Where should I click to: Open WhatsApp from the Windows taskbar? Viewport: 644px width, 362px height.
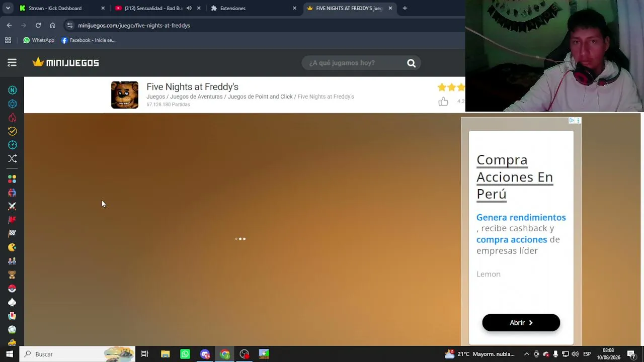[185, 354]
